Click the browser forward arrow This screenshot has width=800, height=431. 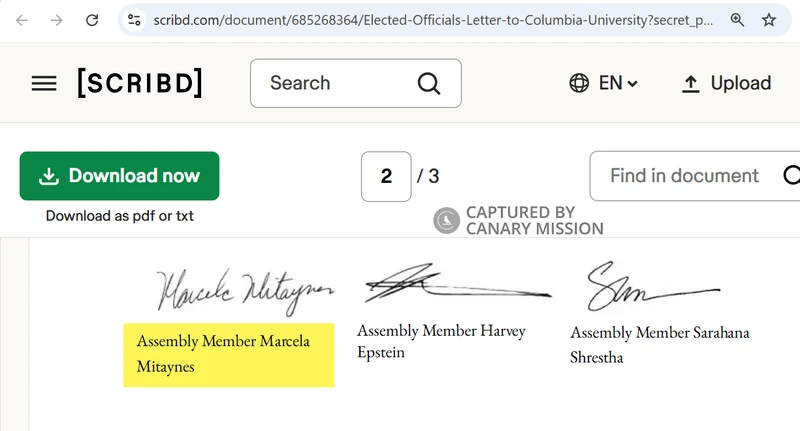click(x=56, y=20)
